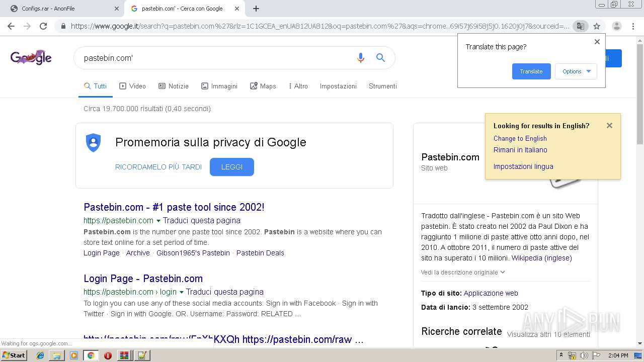Click the Chrome address bar URL
644x362 pixels.
[320, 26]
